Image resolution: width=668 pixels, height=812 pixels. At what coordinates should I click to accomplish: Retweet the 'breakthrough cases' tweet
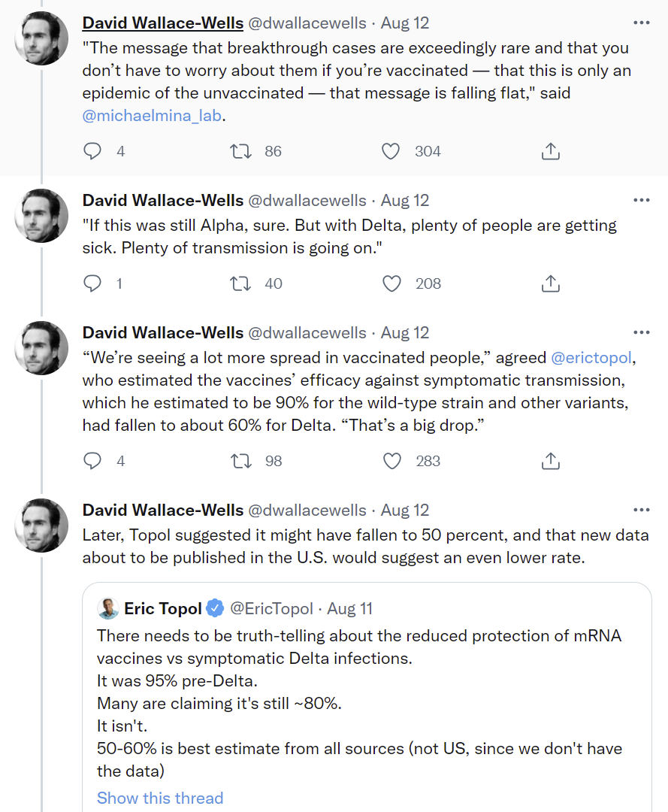pyautogui.click(x=240, y=151)
